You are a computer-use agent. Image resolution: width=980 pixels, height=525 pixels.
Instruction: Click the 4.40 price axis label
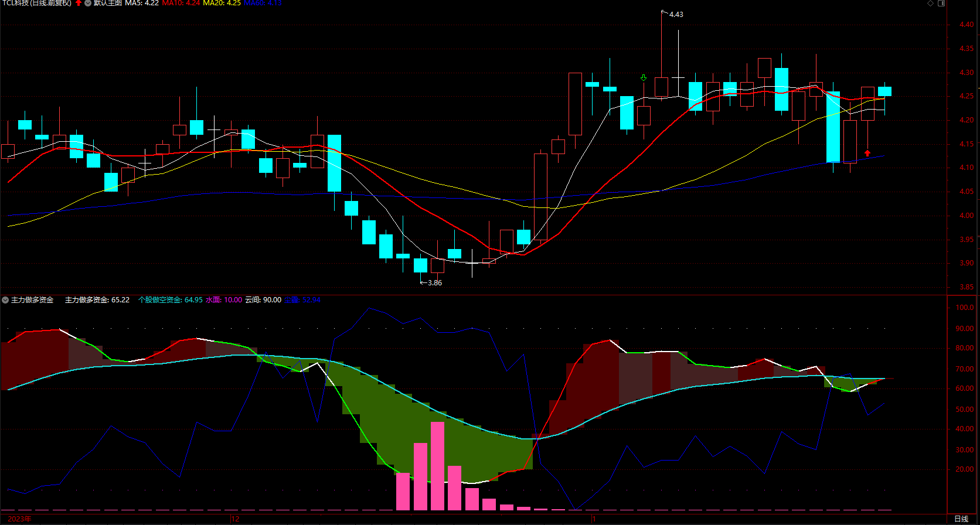[x=967, y=25]
